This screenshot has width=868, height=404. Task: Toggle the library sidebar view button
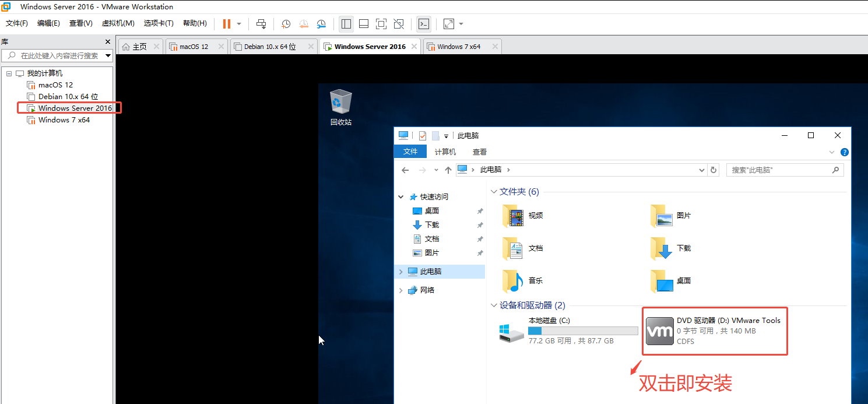(346, 24)
